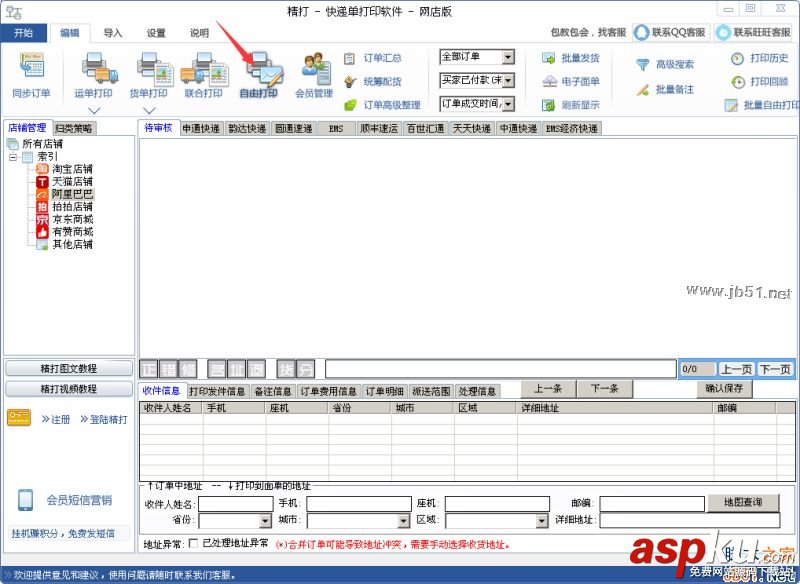
Task: Switch to the 说明 ribbon tab
Action: pos(199,33)
